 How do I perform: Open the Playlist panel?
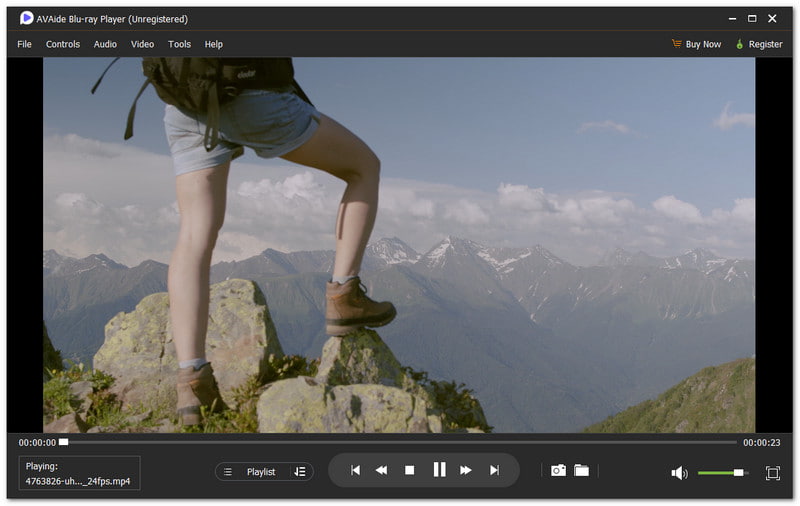[252, 472]
